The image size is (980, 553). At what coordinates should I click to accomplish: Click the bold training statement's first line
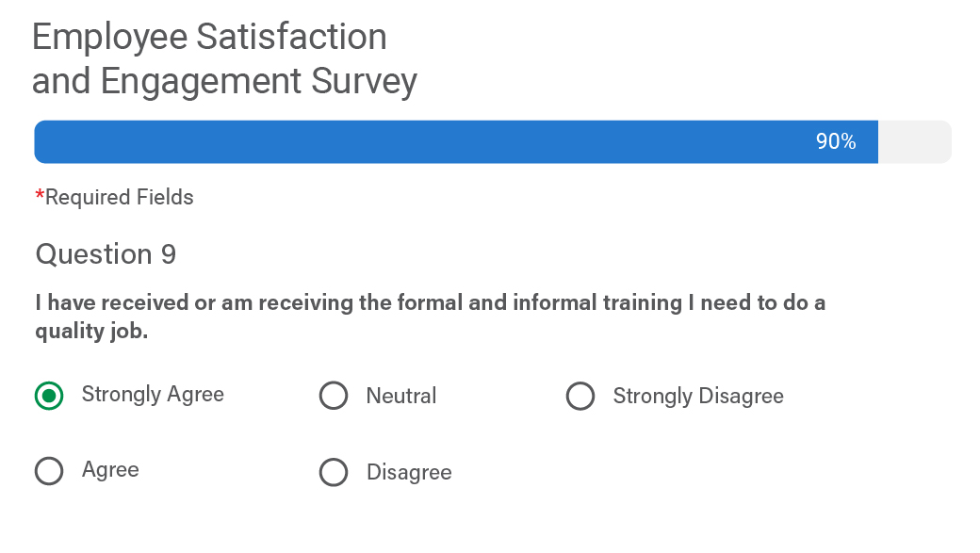(x=430, y=303)
